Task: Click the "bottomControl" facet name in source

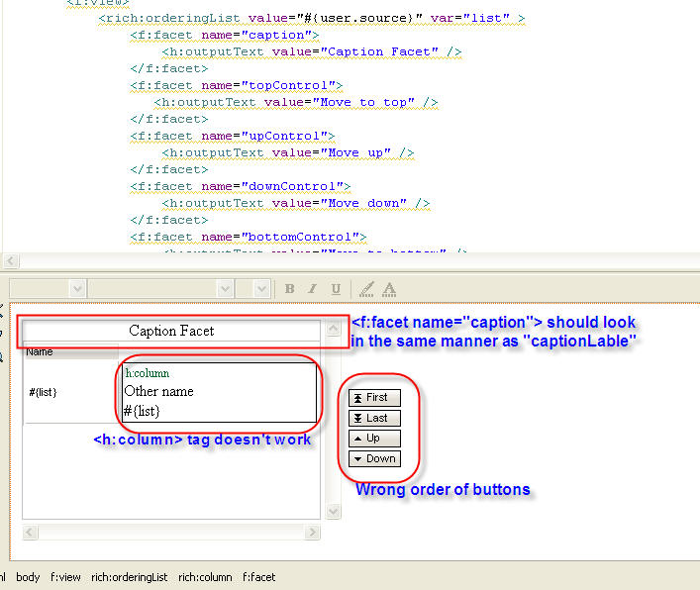Action: point(300,237)
